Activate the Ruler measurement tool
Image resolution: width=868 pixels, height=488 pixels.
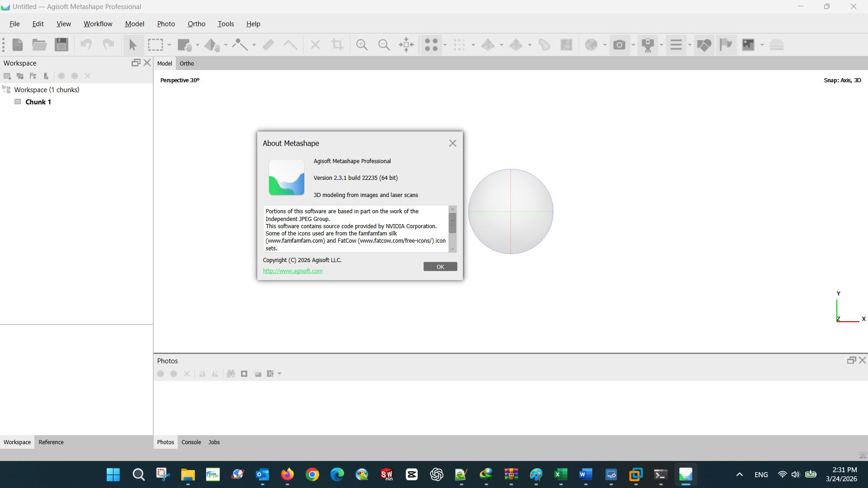click(x=269, y=45)
